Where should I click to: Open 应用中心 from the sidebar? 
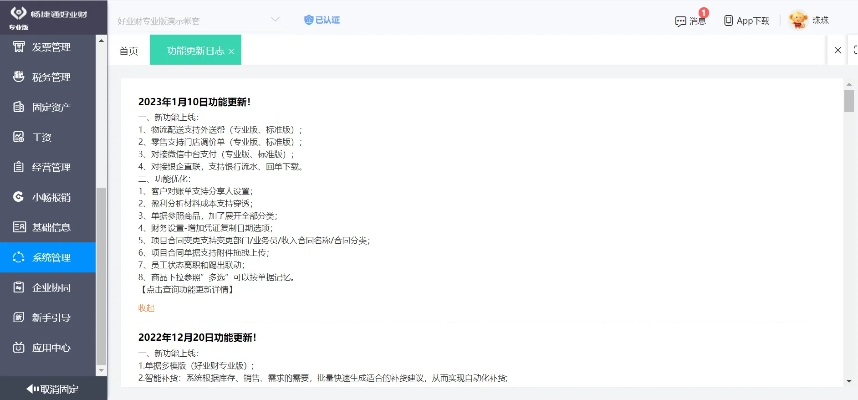click(50, 348)
